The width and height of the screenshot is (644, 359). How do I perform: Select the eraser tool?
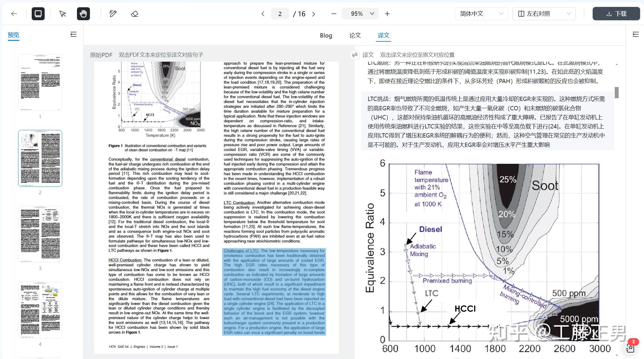click(x=135, y=14)
